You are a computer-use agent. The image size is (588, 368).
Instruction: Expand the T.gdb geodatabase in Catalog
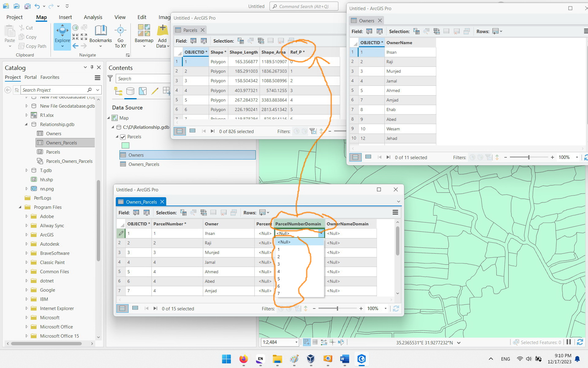26,170
